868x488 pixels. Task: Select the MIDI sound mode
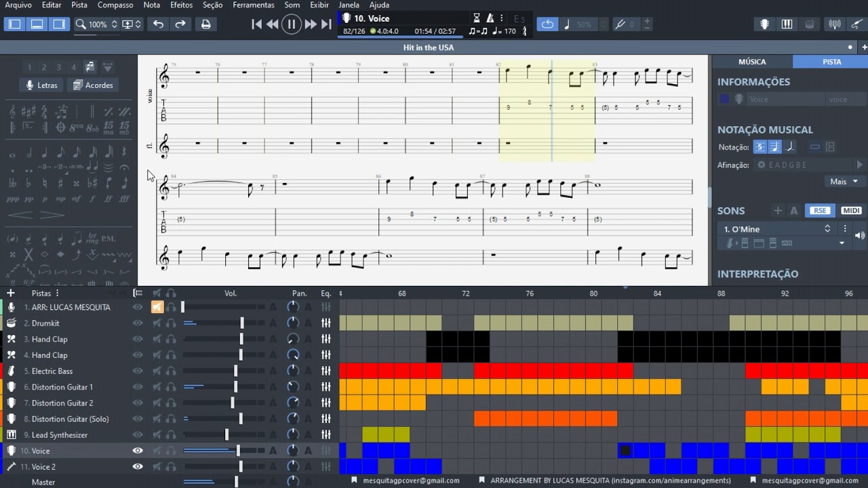click(x=851, y=211)
